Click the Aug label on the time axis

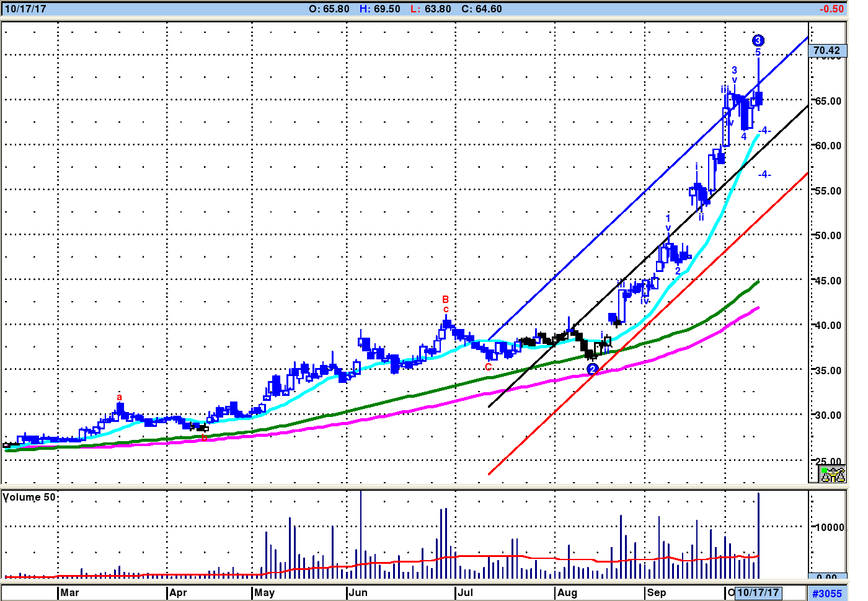(x=567, y=593)
